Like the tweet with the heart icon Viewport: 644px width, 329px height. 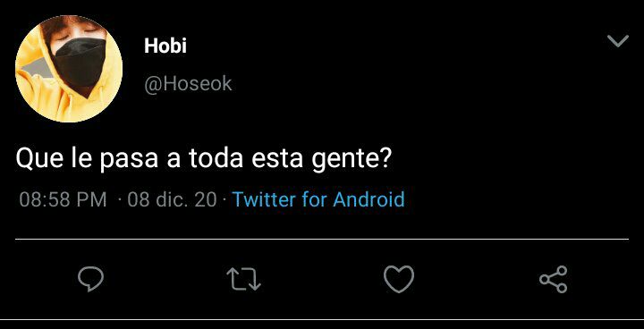tap(399, 279)
